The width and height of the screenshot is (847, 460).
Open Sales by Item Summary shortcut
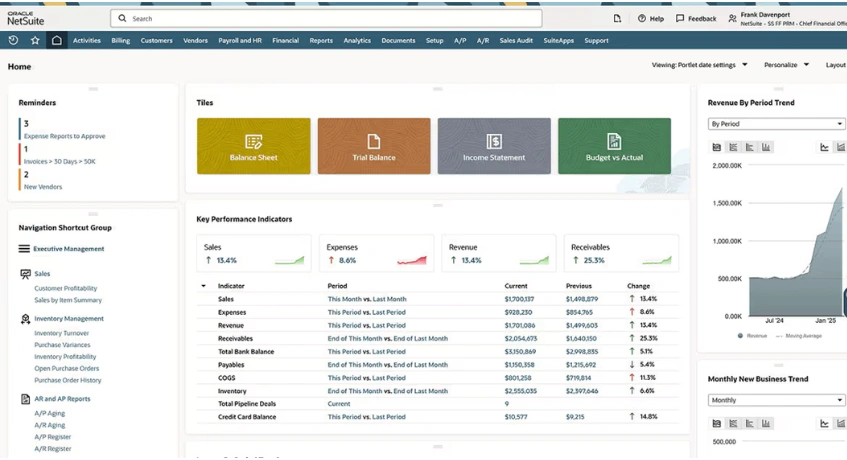[x=68, y=300]
